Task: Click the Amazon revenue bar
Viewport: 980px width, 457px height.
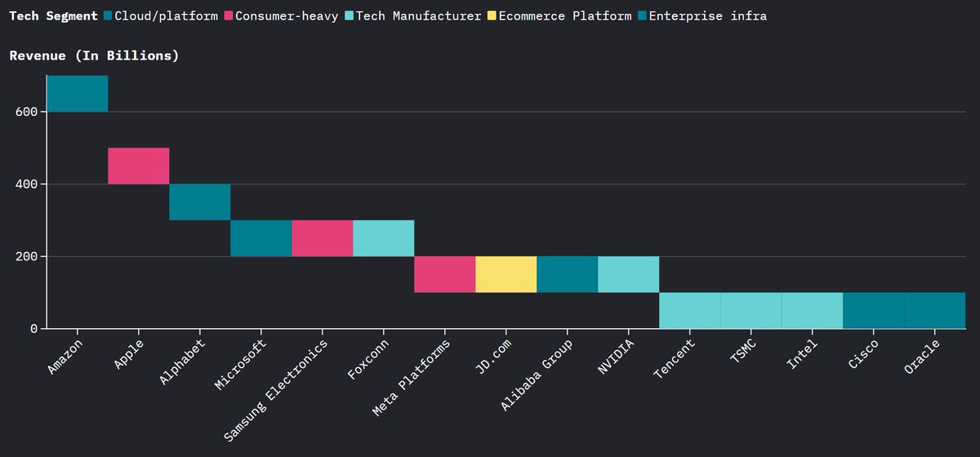Action: pos(78,94)
